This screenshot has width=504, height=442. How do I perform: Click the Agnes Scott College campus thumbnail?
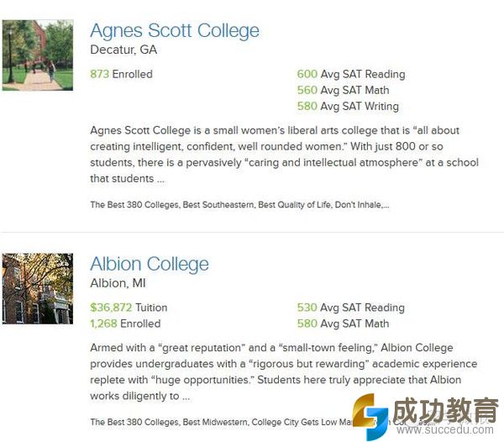[x=37, y=55]
